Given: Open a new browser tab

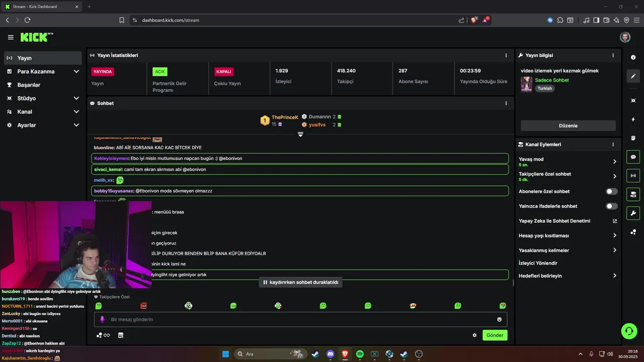Looking at the screenshot, I should click(89, 7).
